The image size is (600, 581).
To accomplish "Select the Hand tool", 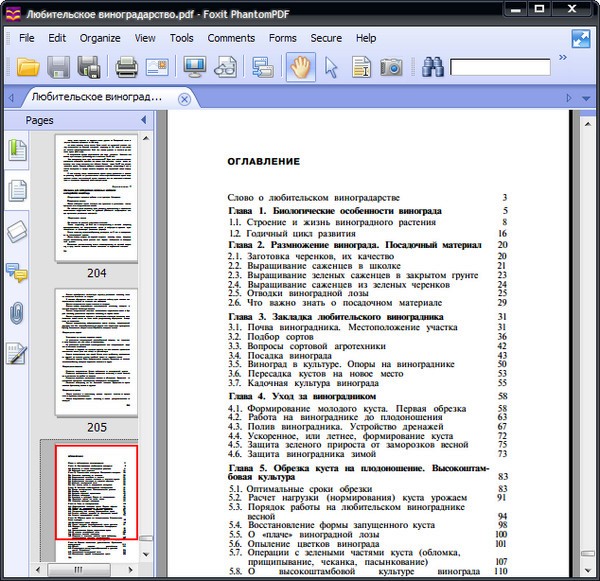I will [x=301, y=67].
